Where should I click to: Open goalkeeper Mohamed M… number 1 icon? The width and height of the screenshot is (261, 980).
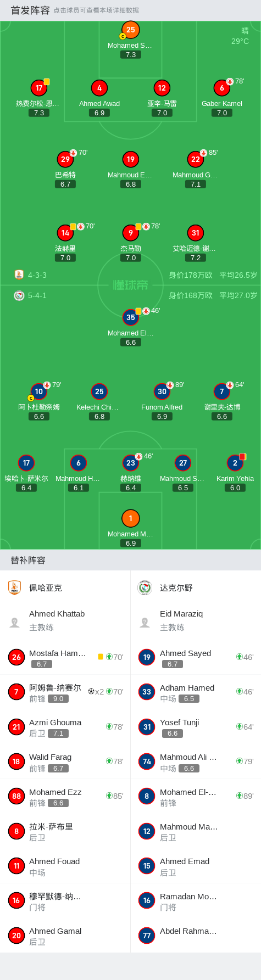[x=131, y=518]
